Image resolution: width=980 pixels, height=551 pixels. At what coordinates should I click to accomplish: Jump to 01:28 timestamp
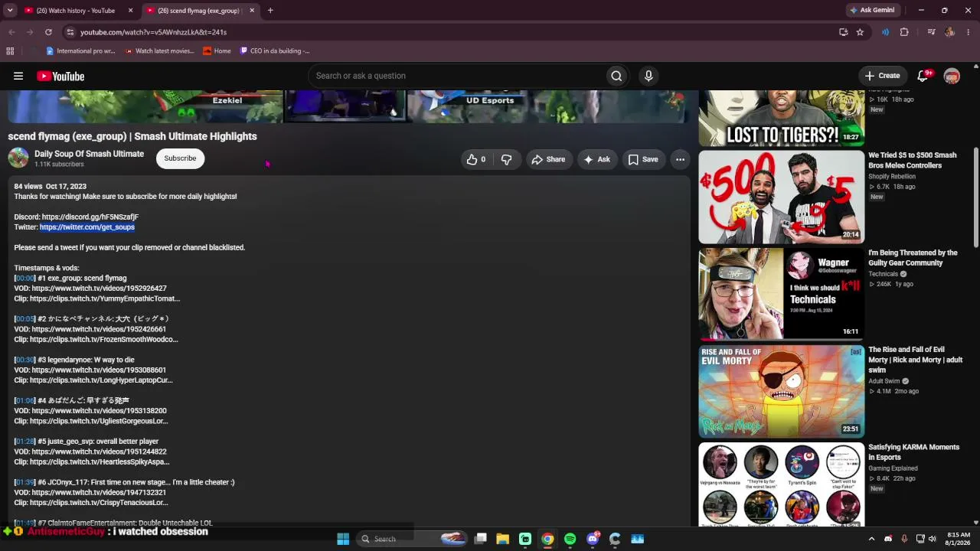coord(25,442)
